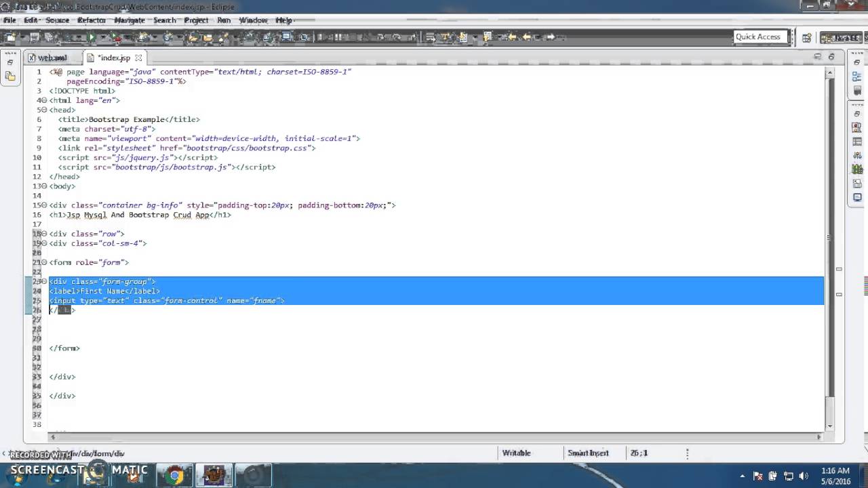Click the Action Center flag tray icon
This screenshot has width=868, height=488.
[758, 476]
